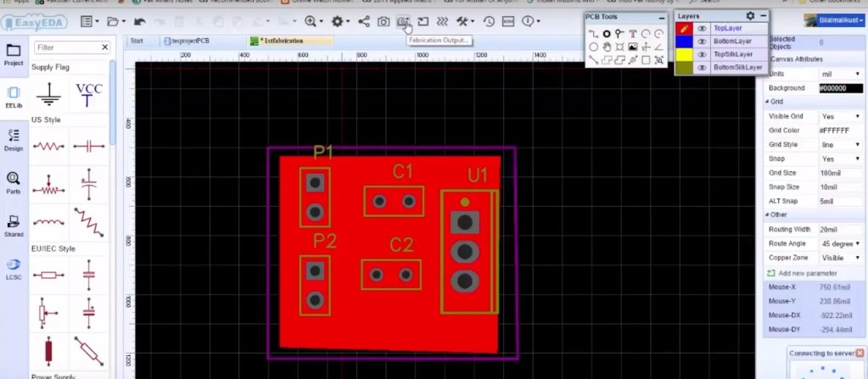868x379 pixels.
Task: Open the Project panel in the left sidebar
Action: pos(14,55)
